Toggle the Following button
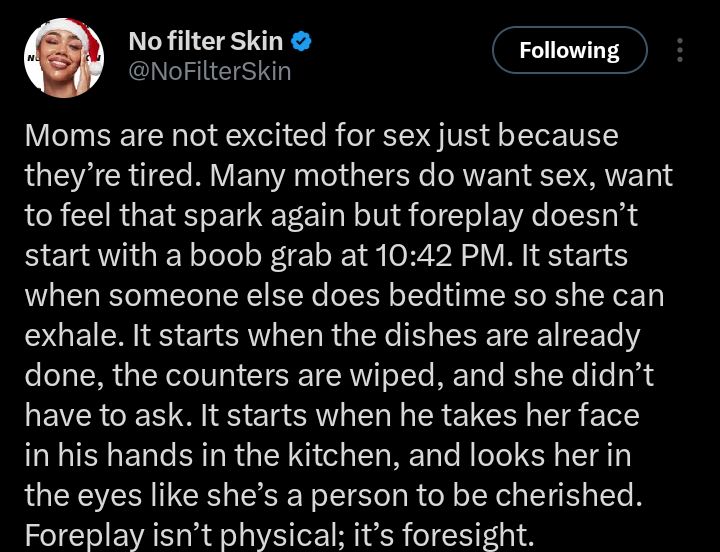Image resolution: width=720 pixels, height=552 pixels. pyautogui.click(x=569, y=50)
